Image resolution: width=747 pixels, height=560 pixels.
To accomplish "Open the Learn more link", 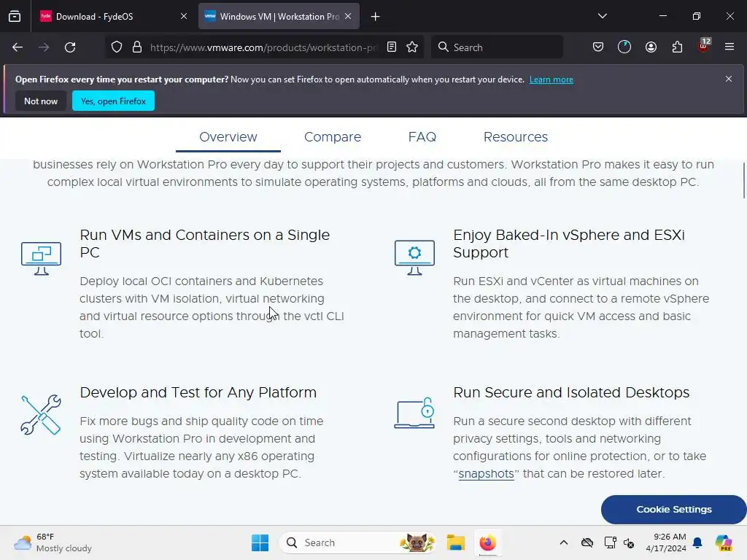I will click(551, 79).
